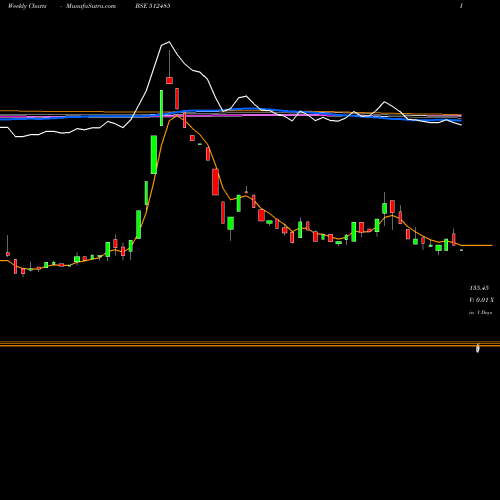Click the 'V: 0.01 X' volume text

pos(481,300)
